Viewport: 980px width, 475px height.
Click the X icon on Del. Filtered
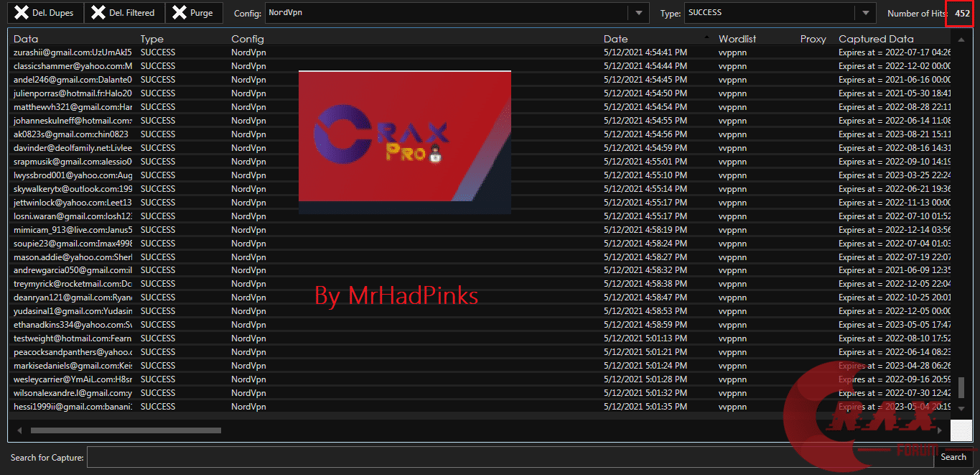point(99,13)
